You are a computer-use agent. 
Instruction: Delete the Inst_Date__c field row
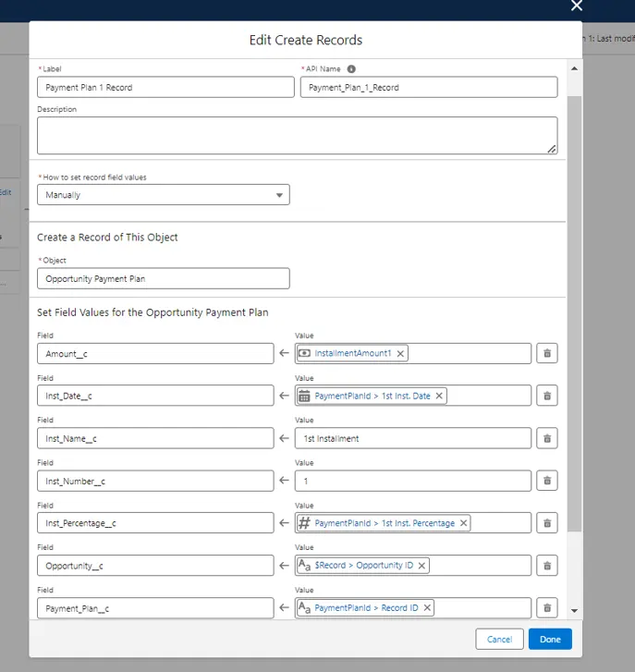[546, 396]
